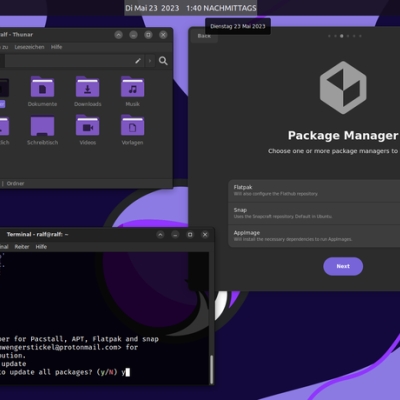400x400 pixels.
Task: Click the 'Package Manager' heading text
Action: point(343,135)
